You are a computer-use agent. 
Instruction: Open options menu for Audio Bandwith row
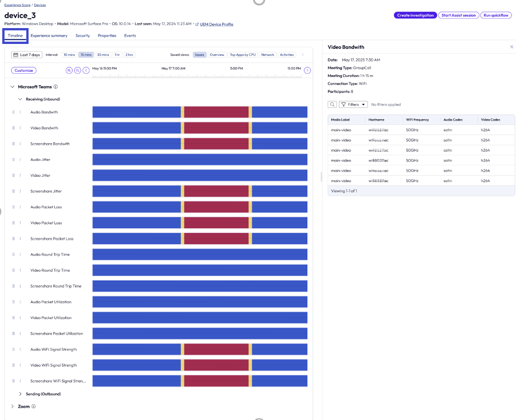coord(20,112)
